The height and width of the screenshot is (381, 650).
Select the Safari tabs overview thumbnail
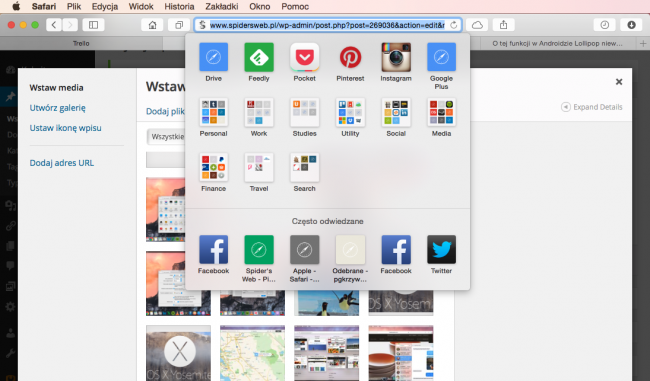tap(327, 353)
